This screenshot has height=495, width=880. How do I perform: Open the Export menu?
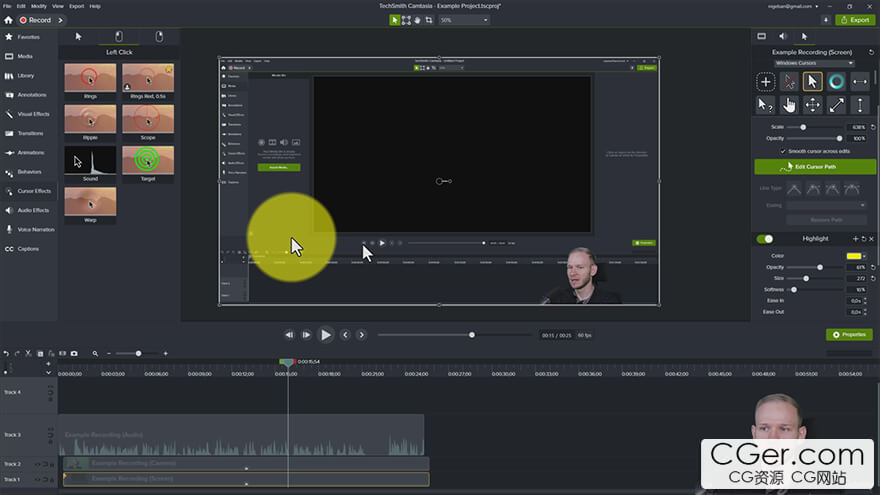[x=76, y=6]
